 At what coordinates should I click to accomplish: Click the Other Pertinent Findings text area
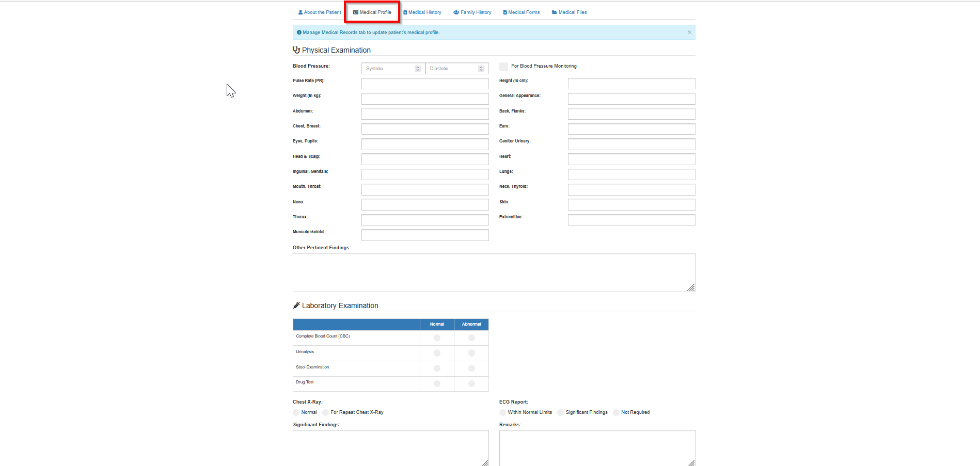[x=494, y=272]
